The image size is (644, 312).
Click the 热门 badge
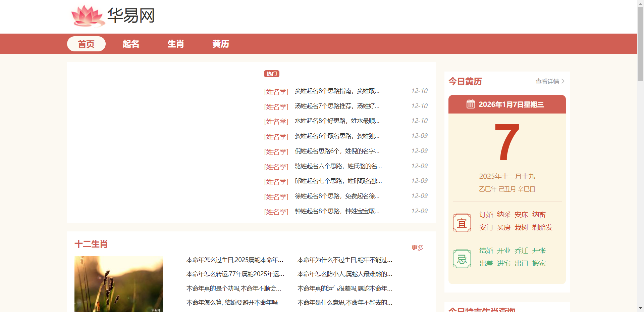pos(272,74)
